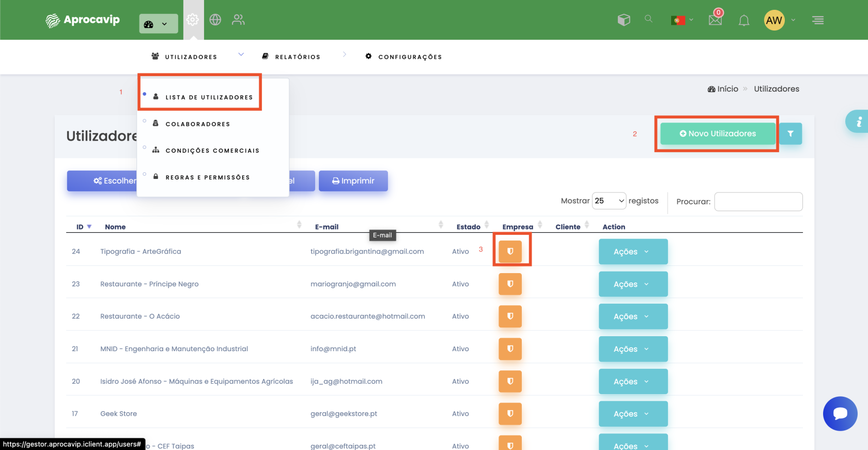Open the Portuguese flag language selector
The image size is (868, 450).
[682, 20]
